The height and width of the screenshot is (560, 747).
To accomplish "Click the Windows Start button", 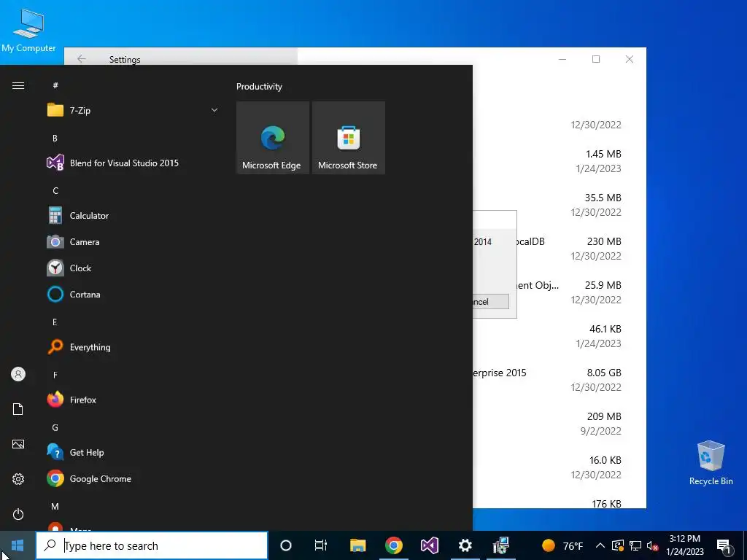I will (x=18, y=545).
